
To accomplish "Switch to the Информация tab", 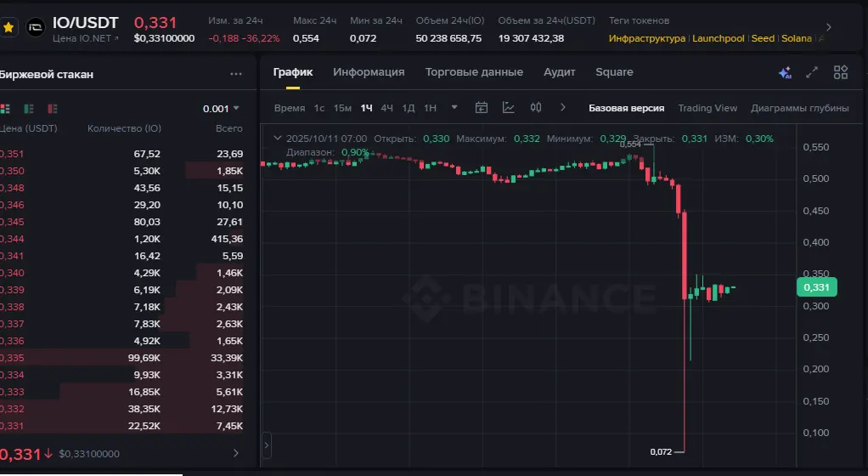I will [369, 72].
